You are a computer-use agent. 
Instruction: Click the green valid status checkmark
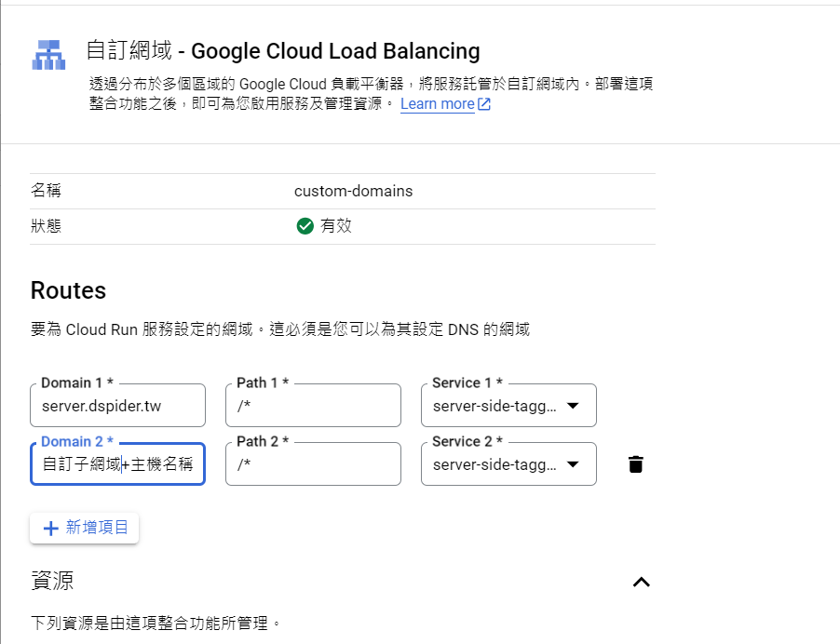click(x=305, y=226)
